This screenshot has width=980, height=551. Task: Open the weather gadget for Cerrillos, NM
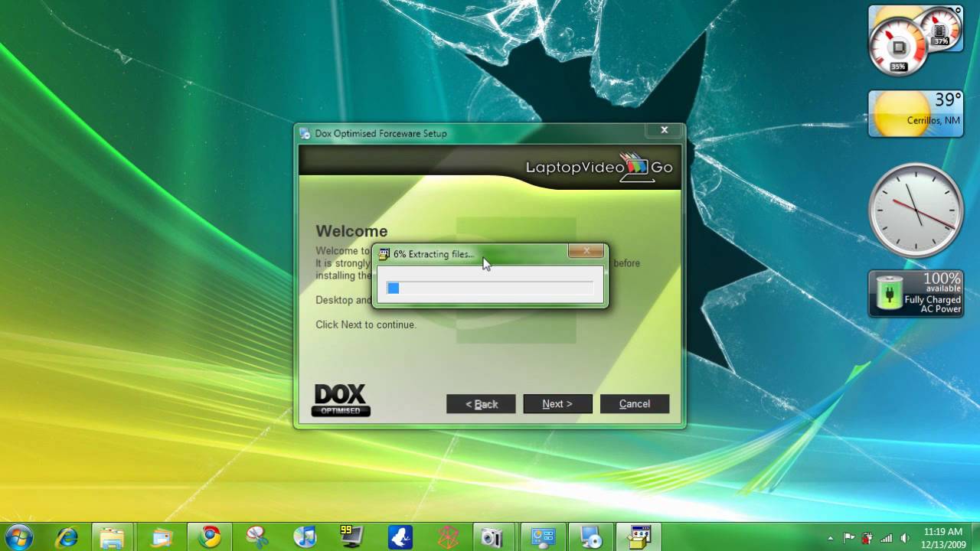(x=916, y=113)
